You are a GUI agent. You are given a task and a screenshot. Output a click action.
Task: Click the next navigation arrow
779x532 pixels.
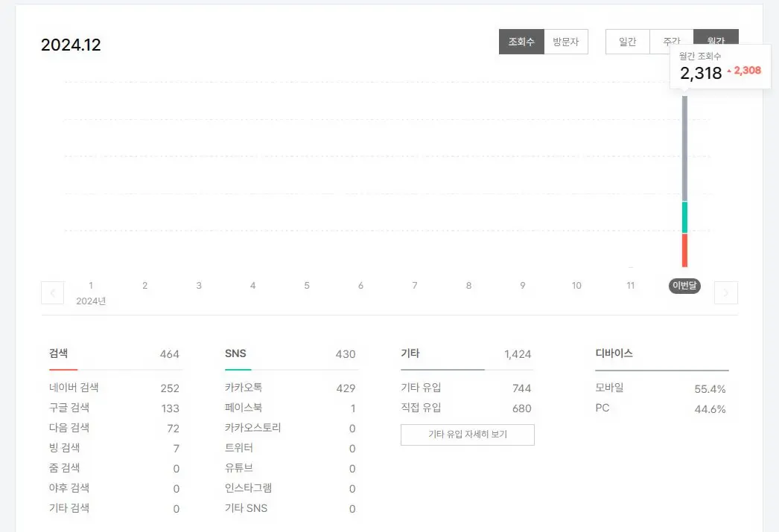[x=726, y=292]
